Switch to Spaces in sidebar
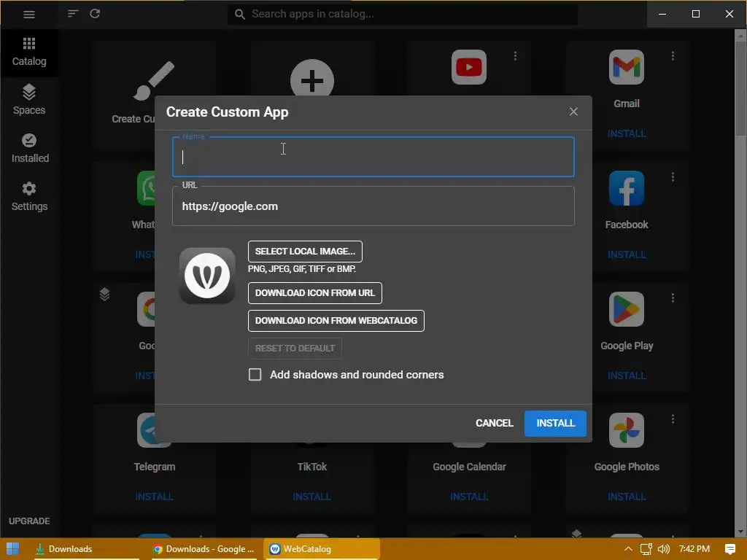747x560 pixels. [29, 100]
